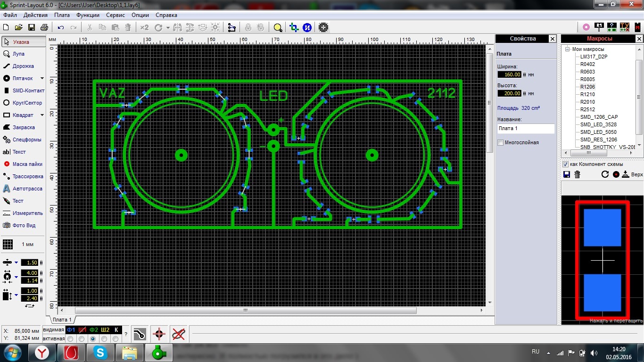Image resolution: width=644 pixels, height=362 pixels.
Task: Select the Дорожка track tool
Action: pos(23,66)
